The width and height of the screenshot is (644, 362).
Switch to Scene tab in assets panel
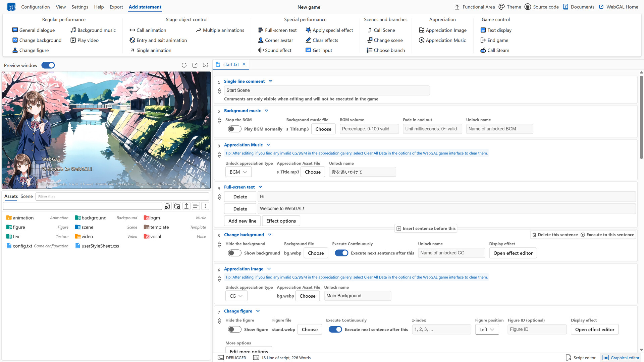pos(26,196)
